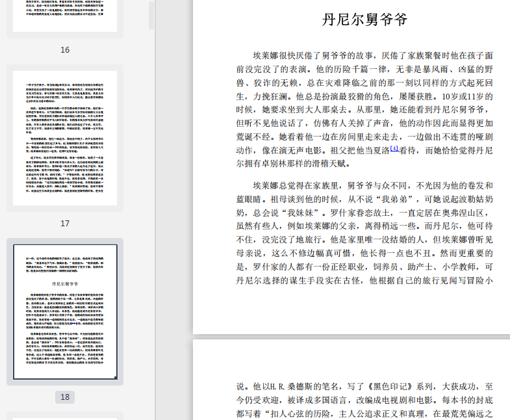
Task: Click the highlighted page number 18
Action: click(65, 397)
